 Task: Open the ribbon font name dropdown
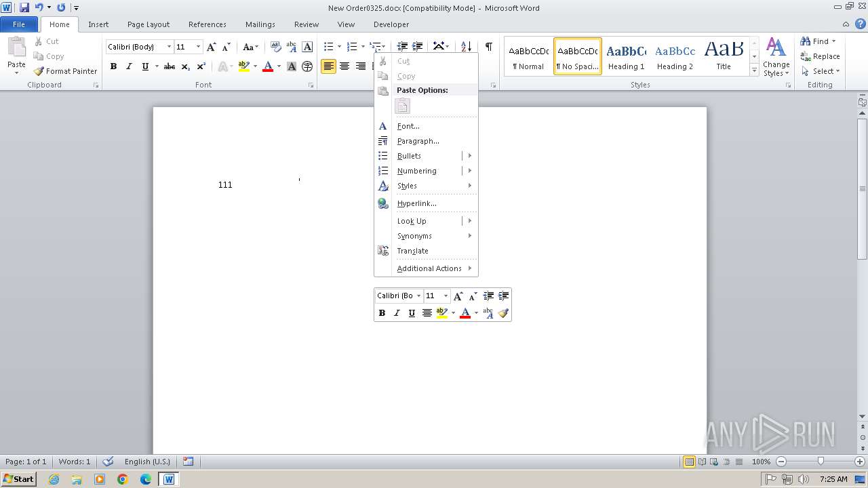[169, 47]
